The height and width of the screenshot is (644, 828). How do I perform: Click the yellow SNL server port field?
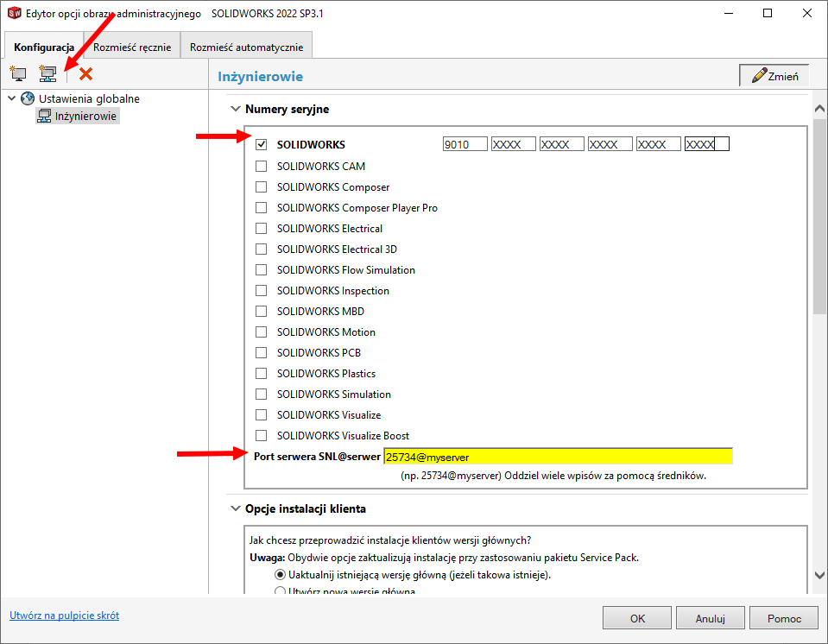557,457
